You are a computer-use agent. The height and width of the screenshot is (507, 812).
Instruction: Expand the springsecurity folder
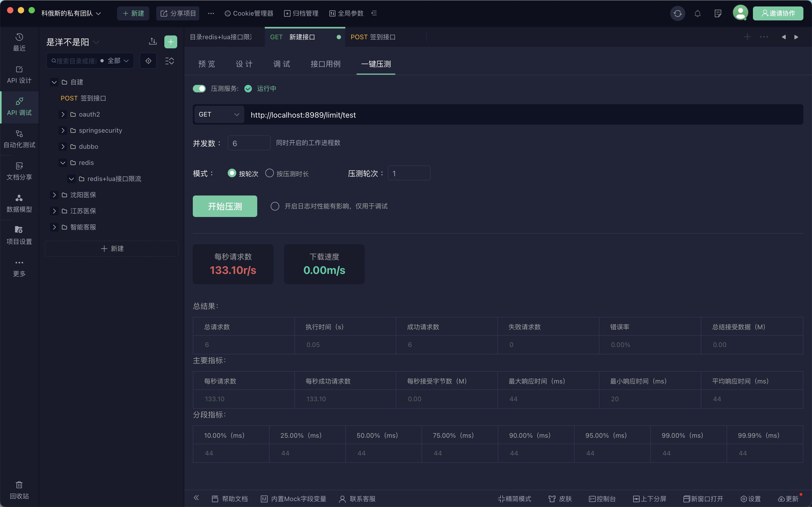(x=63, y=131)
